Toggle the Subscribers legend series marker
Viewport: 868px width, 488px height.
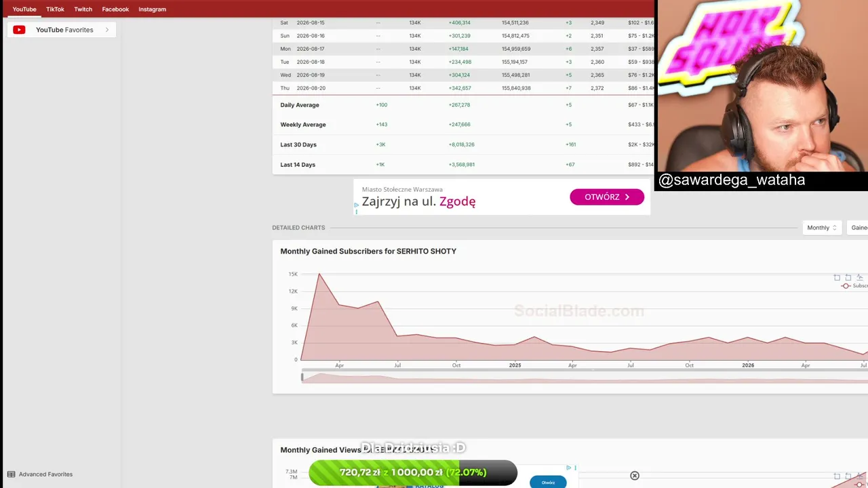(846, 286)
